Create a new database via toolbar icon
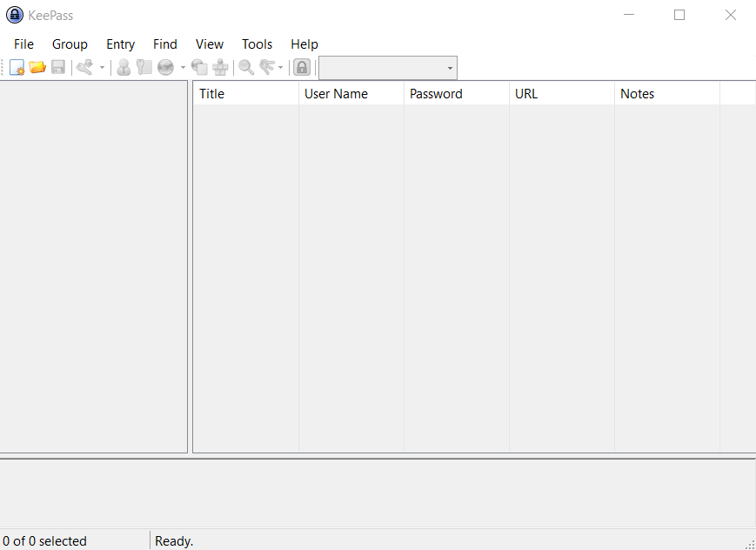The height and width of the screenshot is (550, 756). [x=17, y=67]
